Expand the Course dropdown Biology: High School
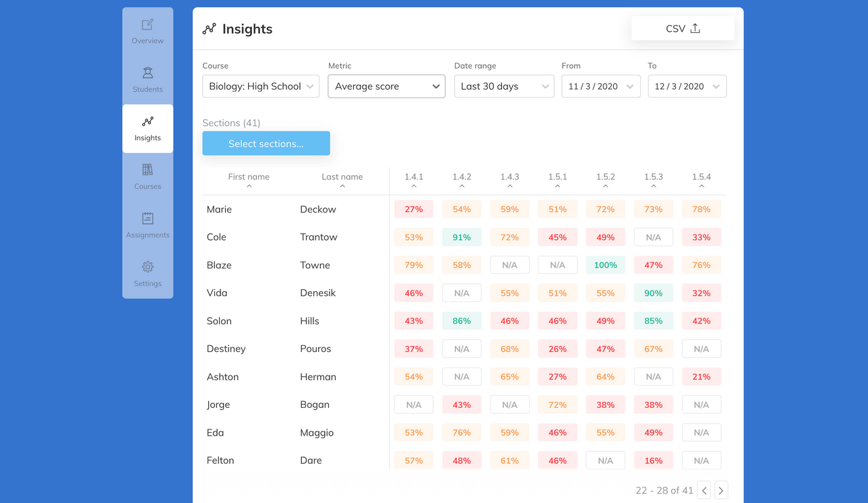The height and width of the screenshot is (503, 868). pos(260,86)
